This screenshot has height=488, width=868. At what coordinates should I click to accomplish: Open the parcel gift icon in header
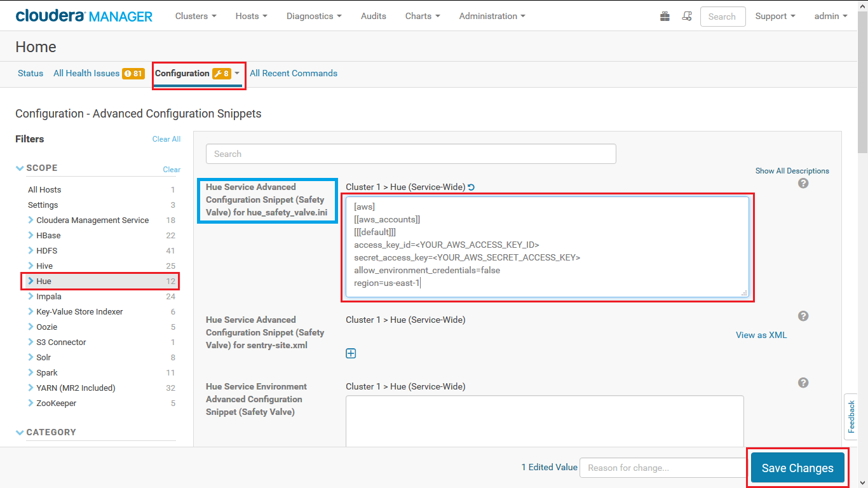(665, 17)
